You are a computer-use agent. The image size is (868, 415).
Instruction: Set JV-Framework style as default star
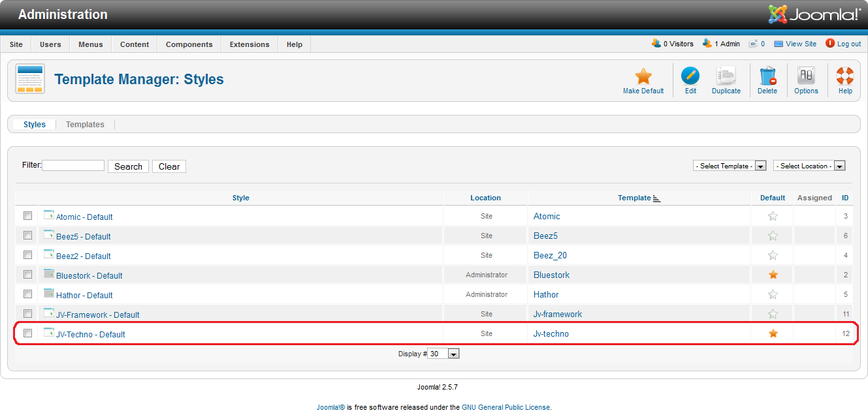pos(773,314)
